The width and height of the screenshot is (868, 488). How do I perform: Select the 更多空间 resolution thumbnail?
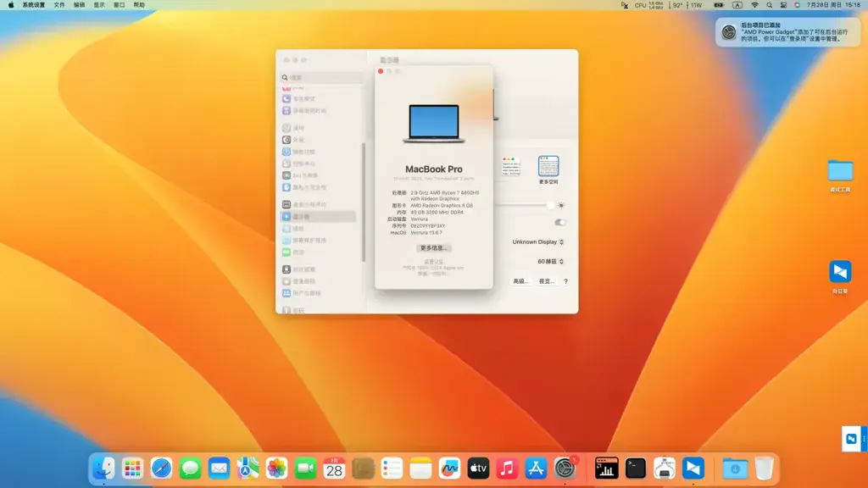(548, 166)
